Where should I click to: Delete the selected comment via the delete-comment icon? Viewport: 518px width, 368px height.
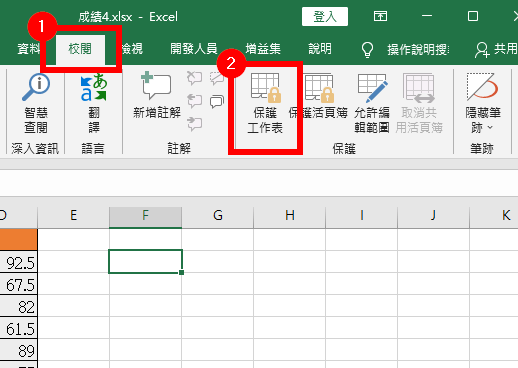(x=194, y=78)
